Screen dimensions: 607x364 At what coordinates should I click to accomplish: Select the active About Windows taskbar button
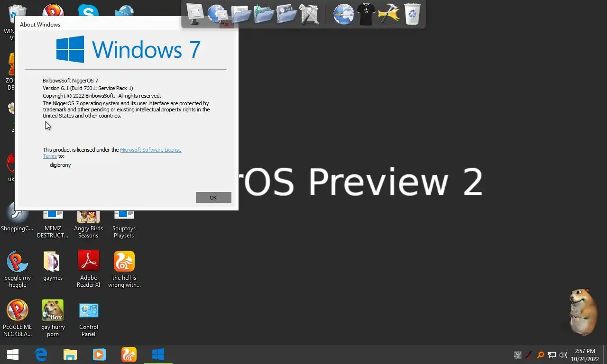tap(158, 355)
